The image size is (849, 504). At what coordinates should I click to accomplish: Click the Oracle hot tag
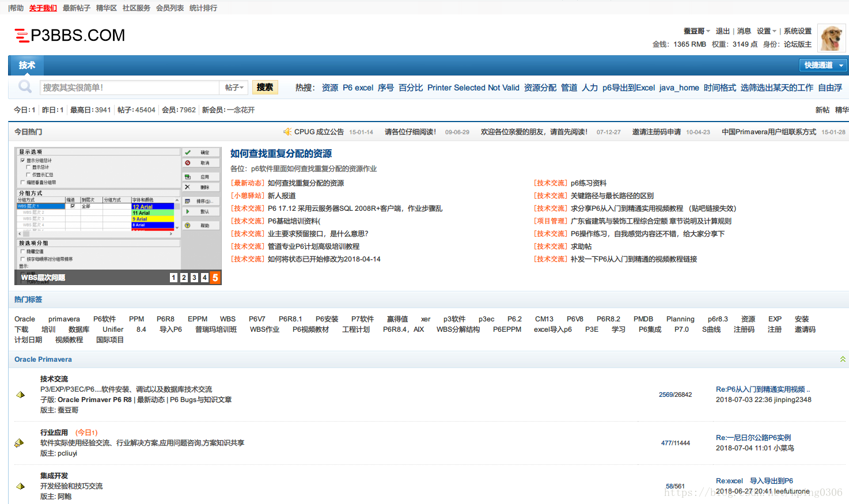click(x=25, y=319)
